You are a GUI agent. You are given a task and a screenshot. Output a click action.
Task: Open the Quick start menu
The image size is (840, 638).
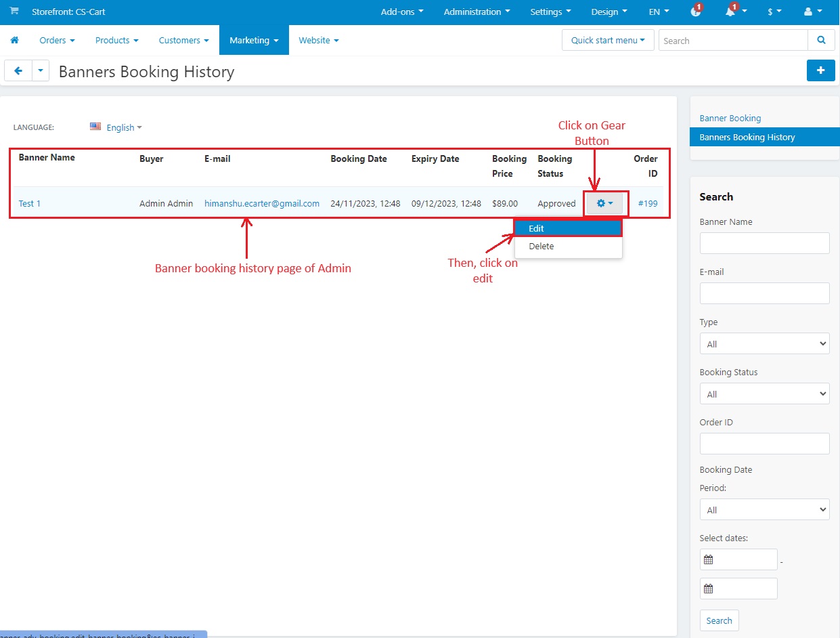[608, 41]
